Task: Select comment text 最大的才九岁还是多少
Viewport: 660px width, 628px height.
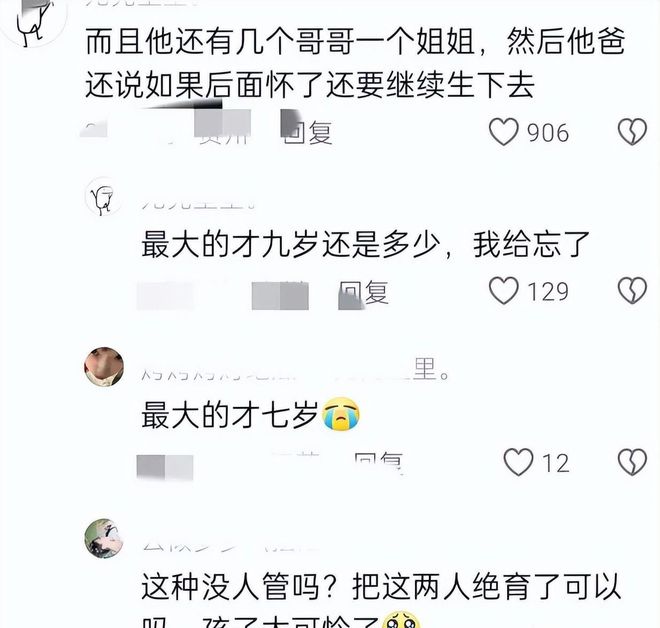Action: point(291,245)
